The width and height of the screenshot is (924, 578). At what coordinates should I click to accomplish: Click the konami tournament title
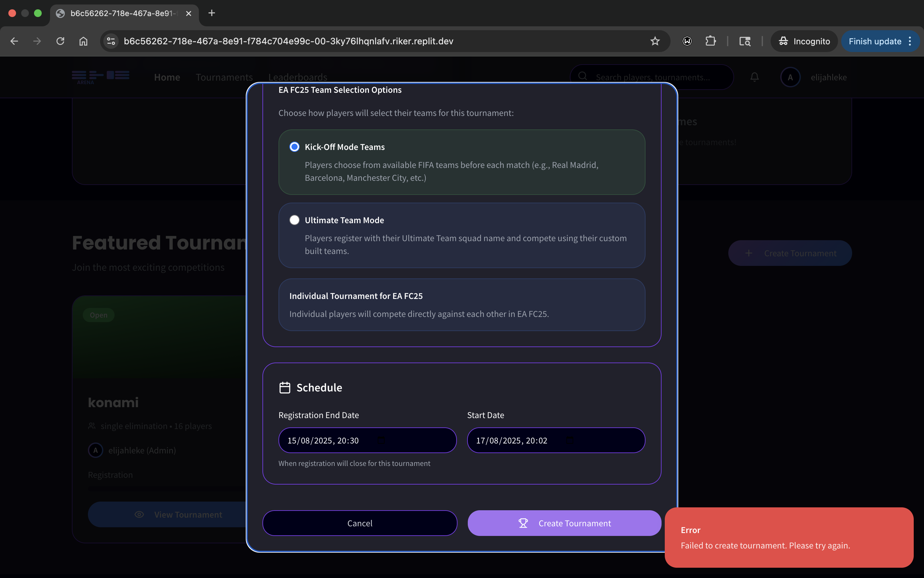tap(113, 403)
